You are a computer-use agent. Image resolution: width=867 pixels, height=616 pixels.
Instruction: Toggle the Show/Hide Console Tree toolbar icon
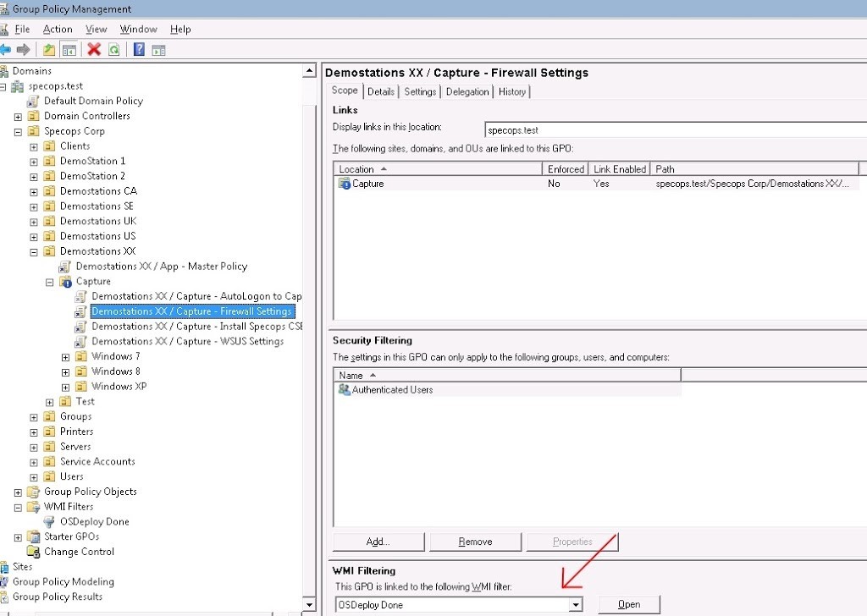point(69,50)
